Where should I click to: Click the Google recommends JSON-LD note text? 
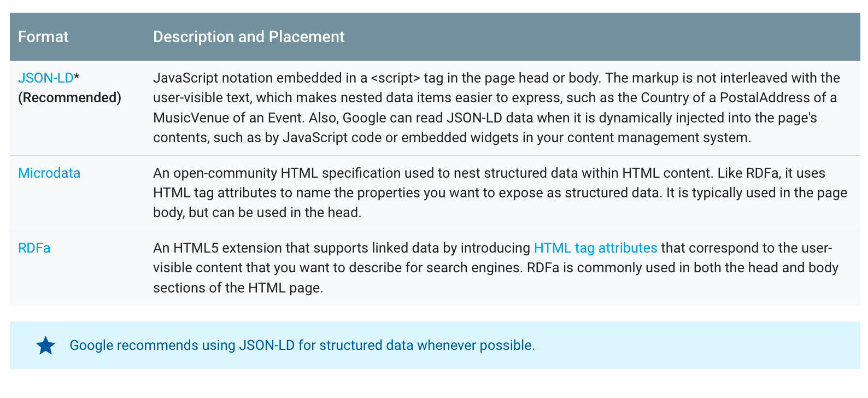(x=302, y=346)
